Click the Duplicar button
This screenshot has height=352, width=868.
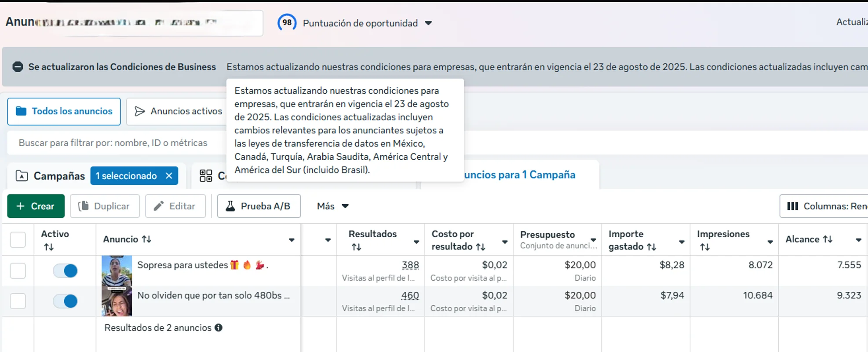pos(105,206)
